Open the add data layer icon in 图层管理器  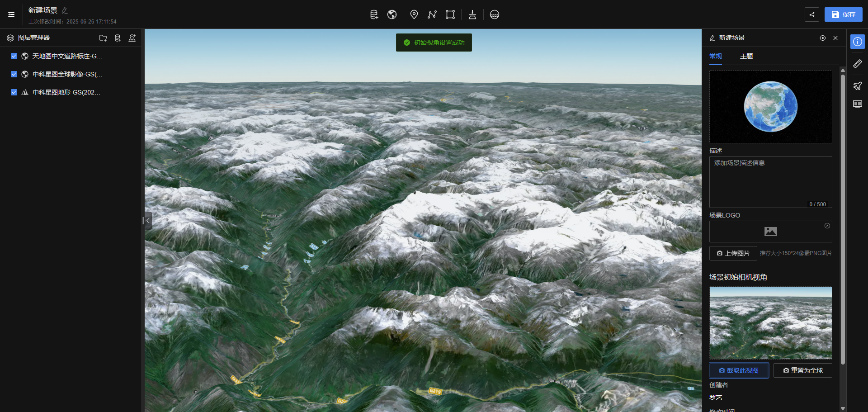tap(118, 38)
